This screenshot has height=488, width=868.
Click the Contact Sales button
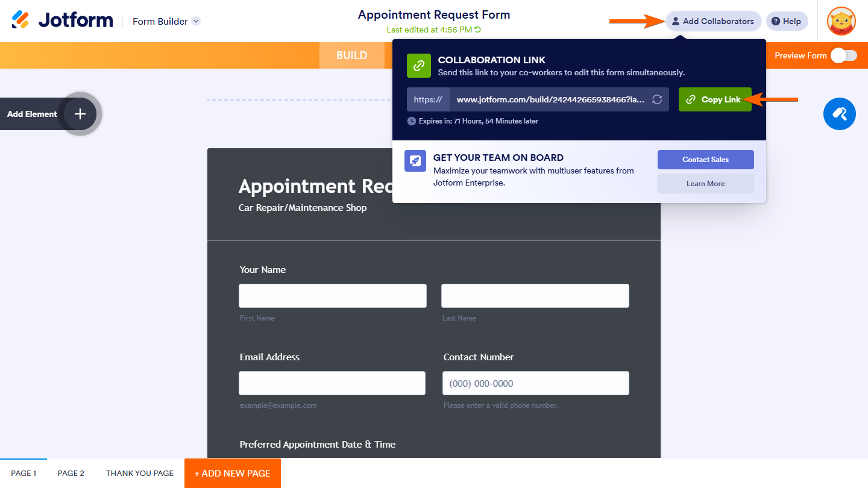point(705,160)
